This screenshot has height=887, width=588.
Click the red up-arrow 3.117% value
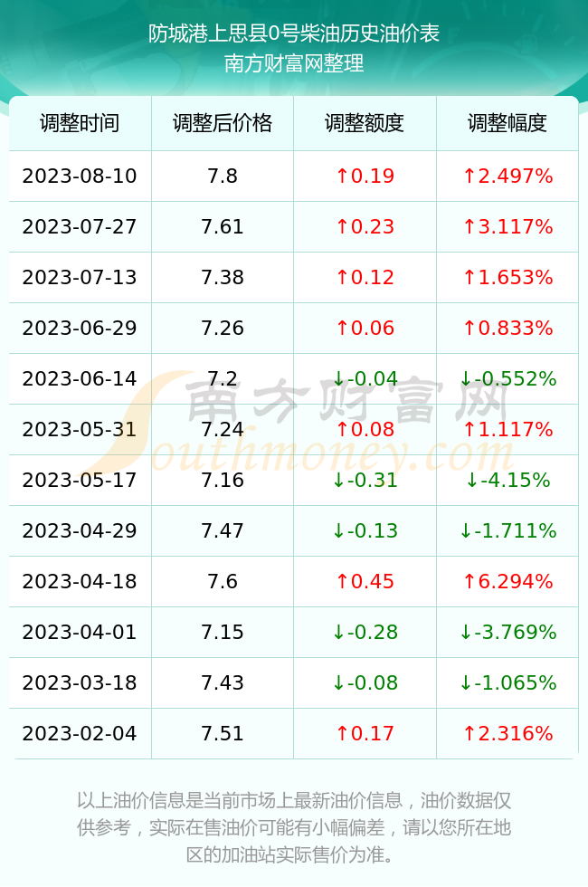point(507,227)
